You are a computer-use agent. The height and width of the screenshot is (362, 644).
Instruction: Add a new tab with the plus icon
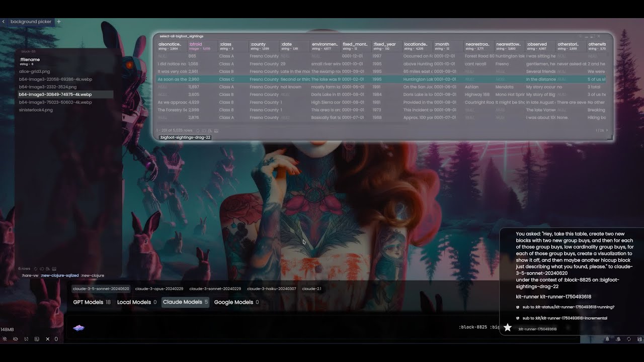pyautogui.click(x=59, y=22)
